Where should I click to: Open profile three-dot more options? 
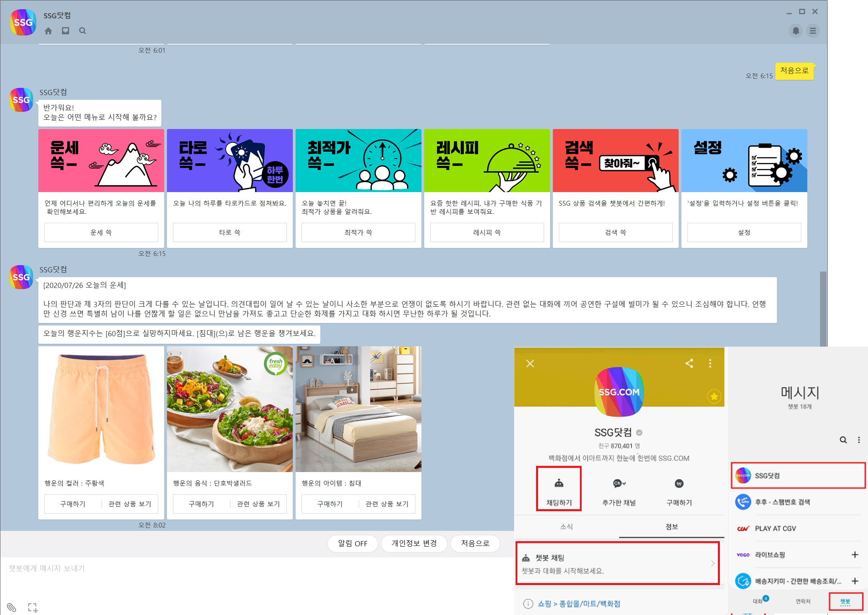click(710, 363)
